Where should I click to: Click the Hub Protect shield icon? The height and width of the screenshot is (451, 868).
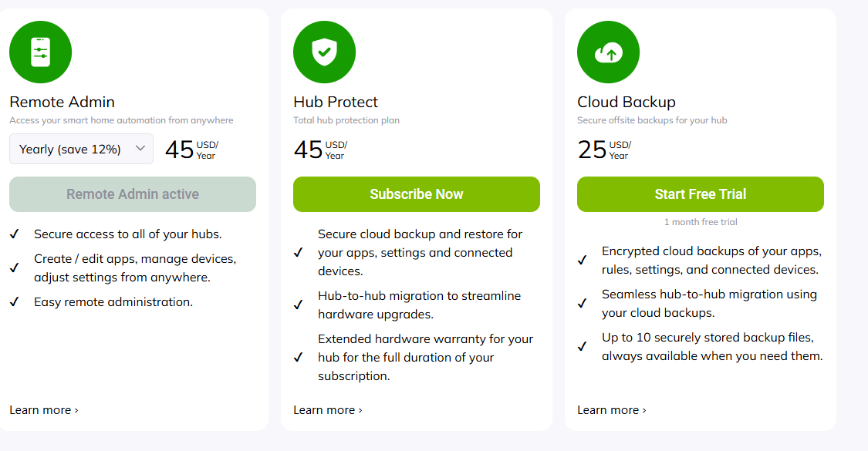click(324, 52)
